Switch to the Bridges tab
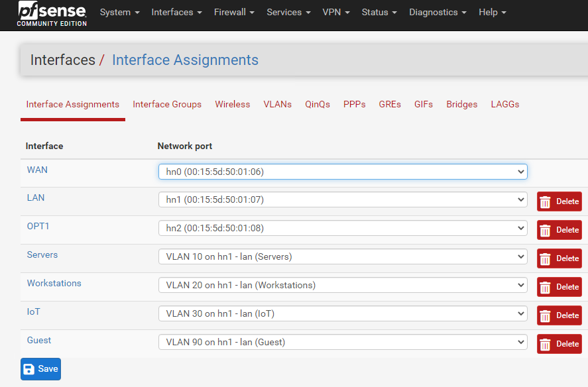Image resolution: width=588 pixels, height=387 pixels. pos(461,104)
